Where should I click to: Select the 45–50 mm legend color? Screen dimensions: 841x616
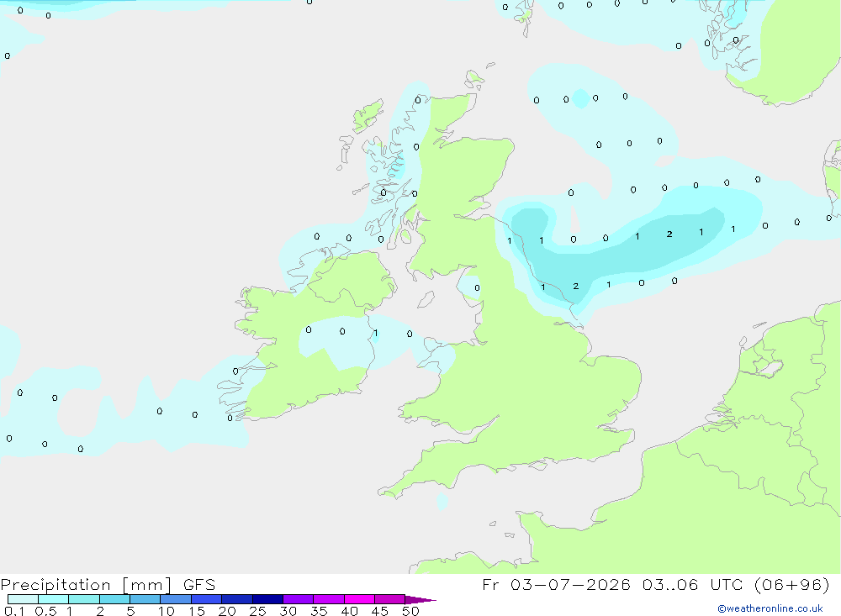click(390, 599)
